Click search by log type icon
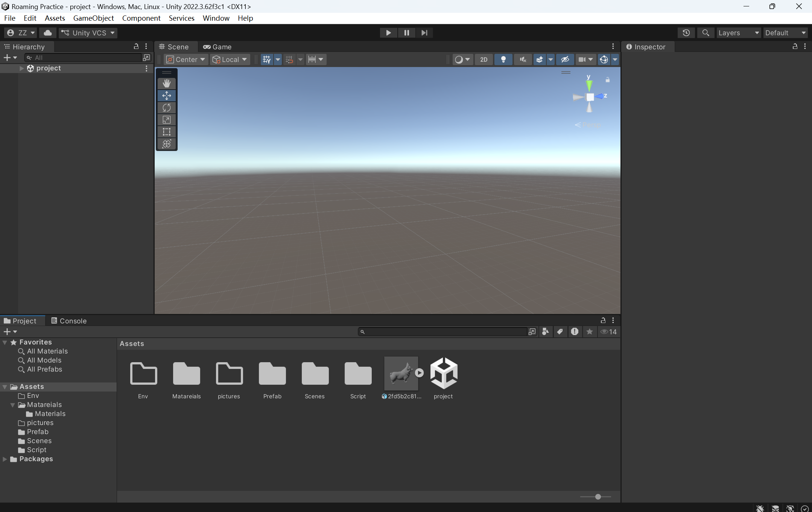This screenshot has height=512, width=812. click(575, 332)
